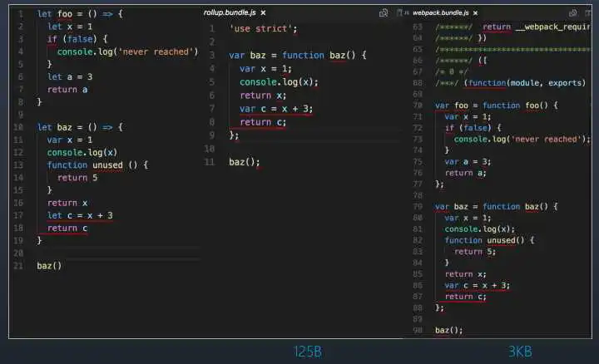Click 'baz()' call on line 21 left editor

(x=49, y=266)
